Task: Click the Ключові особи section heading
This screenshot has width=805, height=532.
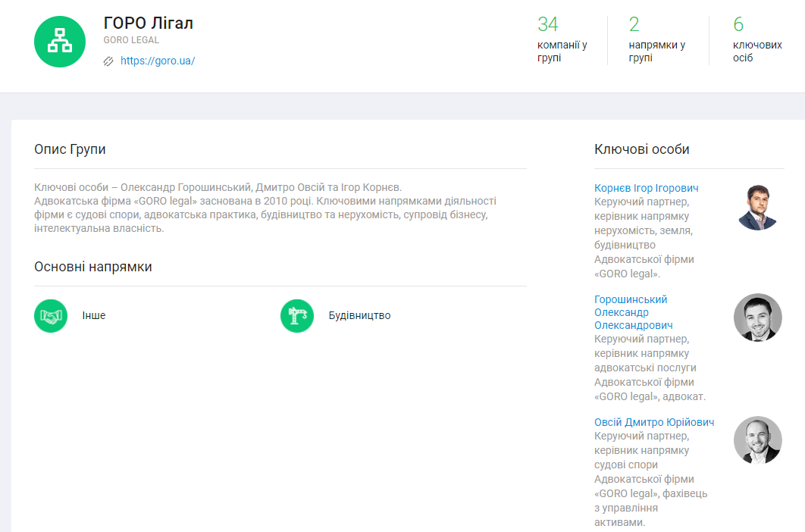Action: point(641,149)
